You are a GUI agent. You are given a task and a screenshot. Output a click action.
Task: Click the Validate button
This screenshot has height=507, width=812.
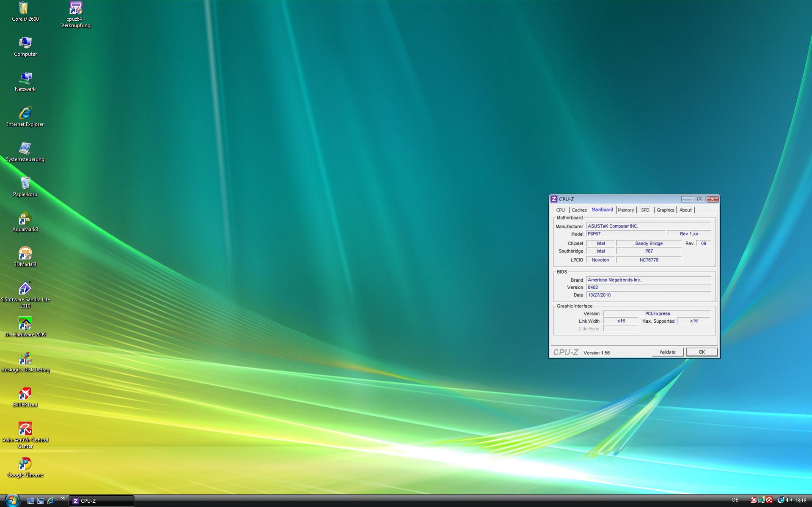tap(667, 352)
